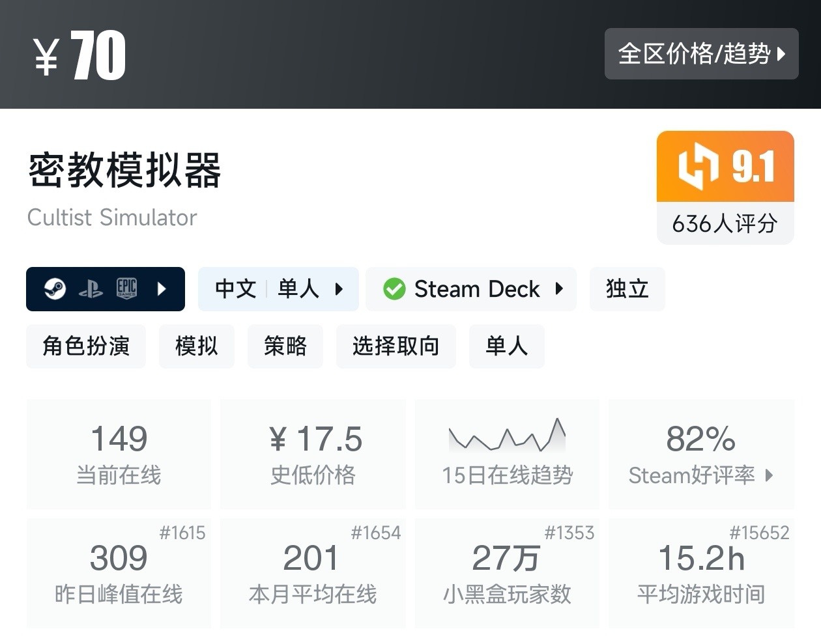Open the Heybox player count card
821x644 pixels.
tap(506, 573)
